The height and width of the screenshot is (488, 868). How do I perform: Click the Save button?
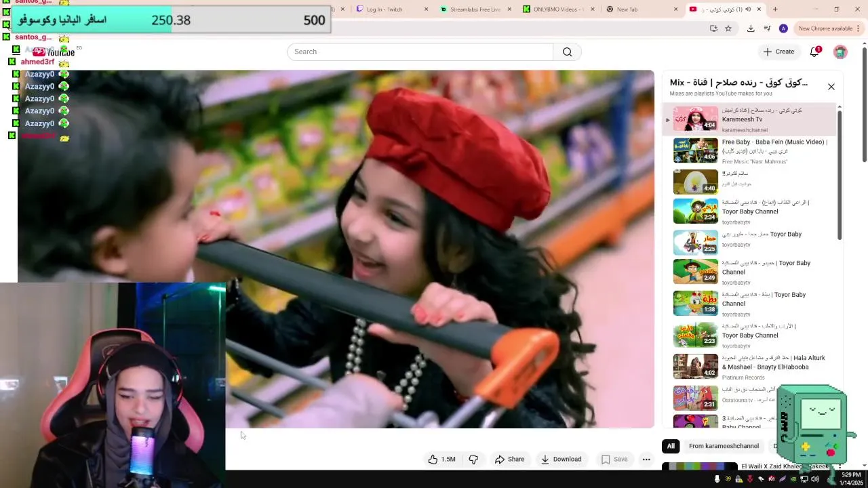(614, 460)
